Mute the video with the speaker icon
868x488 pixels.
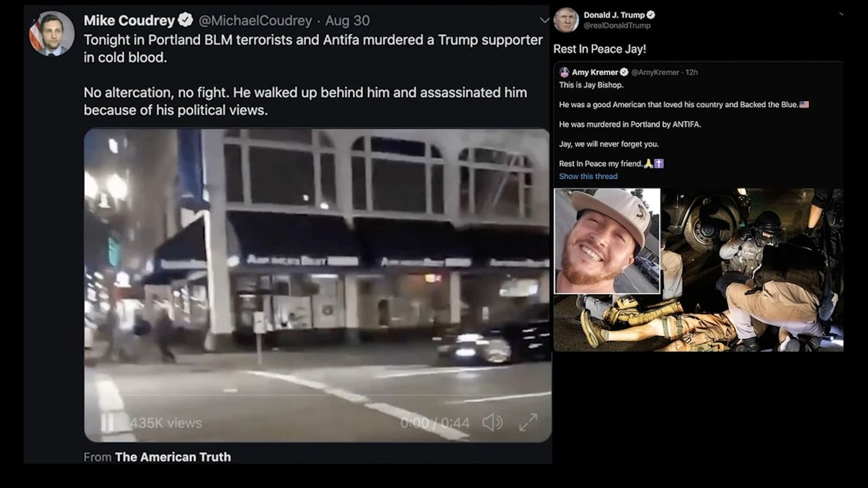pos(492,423)
